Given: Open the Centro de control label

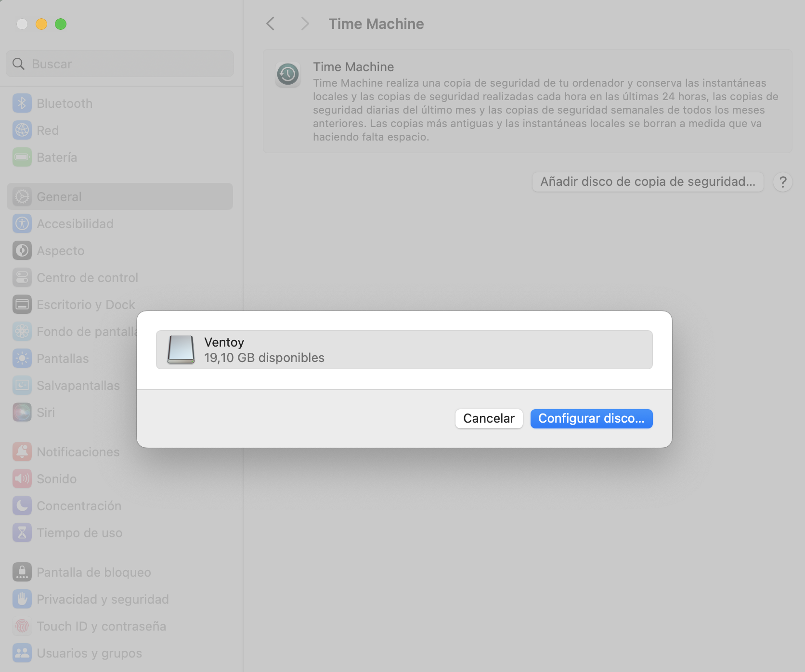Looking at the screenshot, I should (87, 278).
